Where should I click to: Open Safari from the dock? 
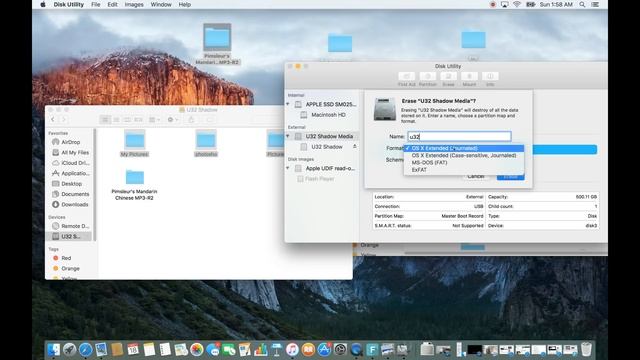(85, 350)
